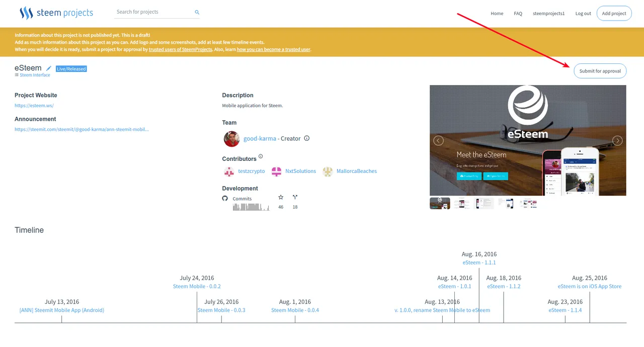Open timeline event Steem Mobile - 0.0.2
Image resolution: width=644 pixels, height=347 pixels.
(197, 287)
